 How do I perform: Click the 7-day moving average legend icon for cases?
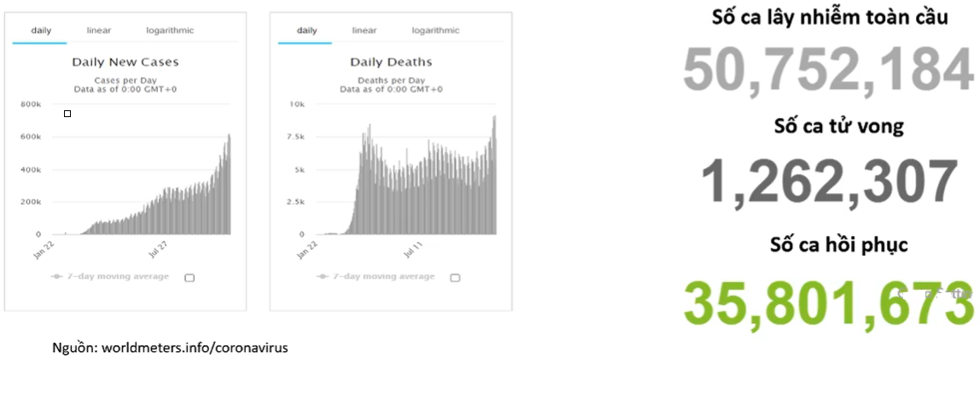pyautogui.click(x=57, y=276)
